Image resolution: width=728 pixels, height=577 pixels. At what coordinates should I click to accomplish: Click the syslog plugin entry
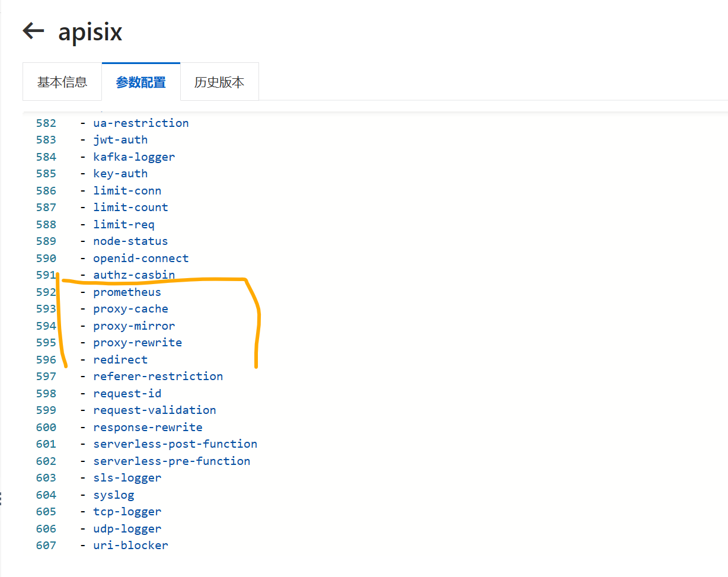click(x=113, y=495)
